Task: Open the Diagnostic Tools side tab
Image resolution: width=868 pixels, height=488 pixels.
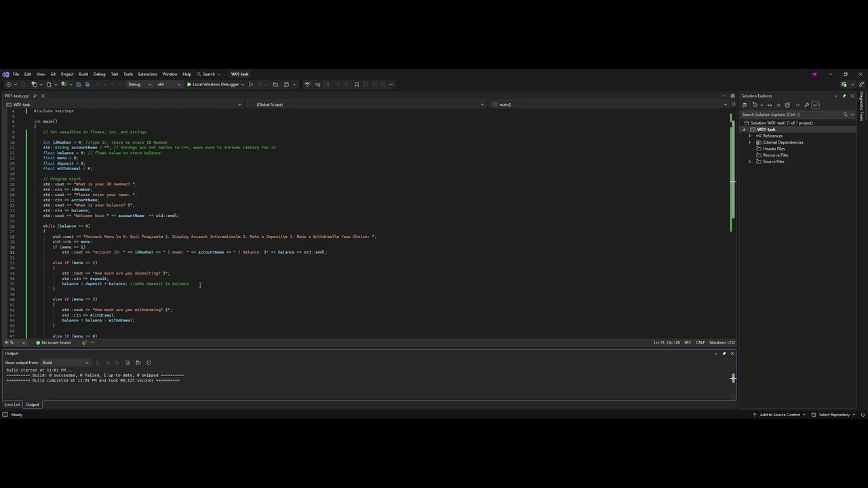Action: pos(862,106)
